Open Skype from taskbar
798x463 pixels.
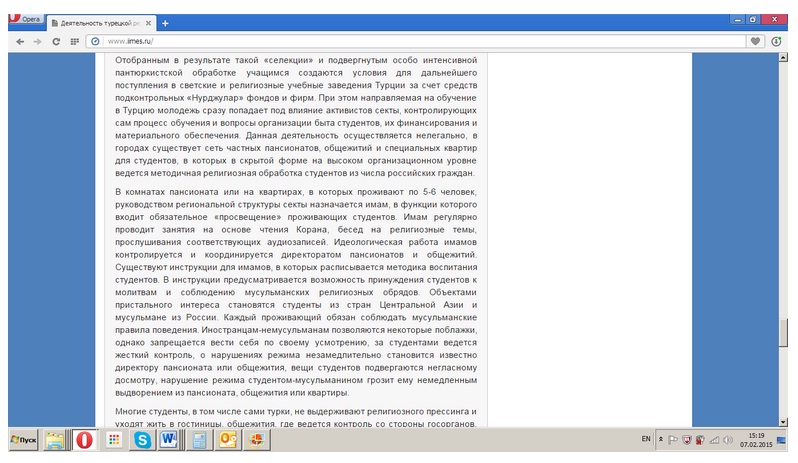(142, 440)
